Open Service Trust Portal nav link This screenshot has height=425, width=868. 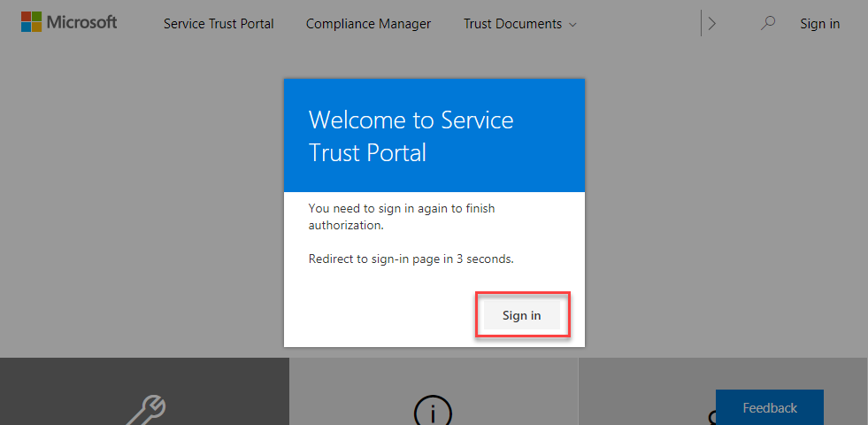[219, 24]
